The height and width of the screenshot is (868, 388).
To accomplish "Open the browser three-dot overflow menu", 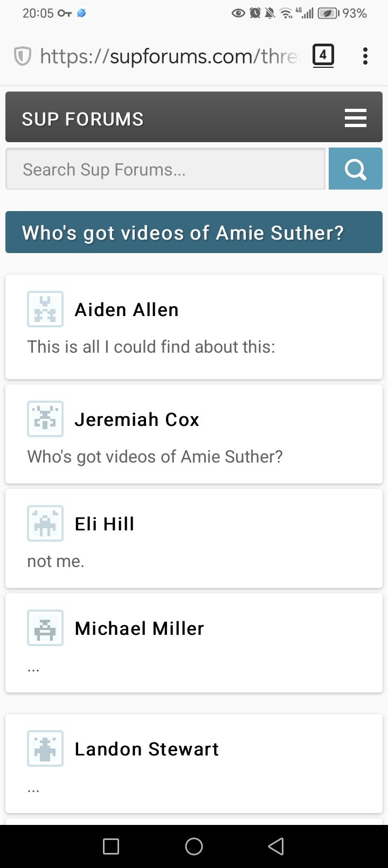I will tap(365, 56).
